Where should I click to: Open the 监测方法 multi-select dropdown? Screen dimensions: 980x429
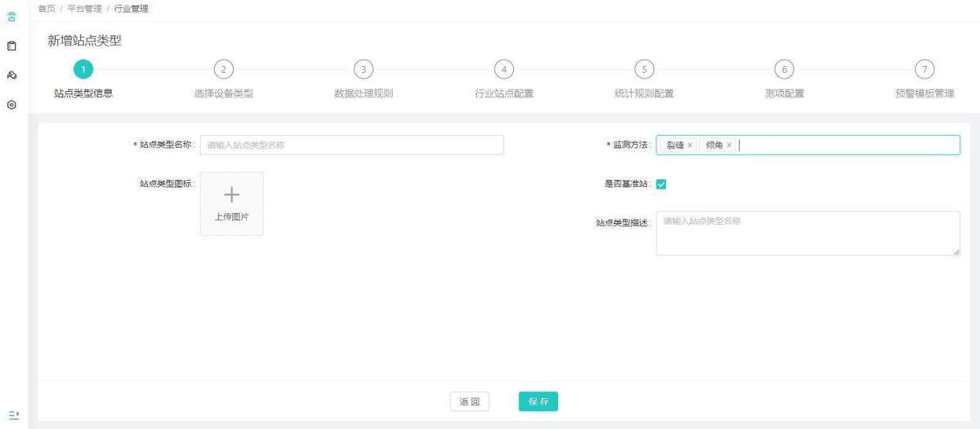845,145
